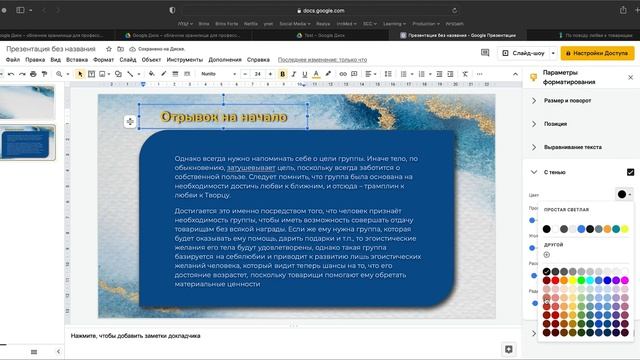Image resolution: width=640 pixels, height=360 pixels.
Task: Close the format options panel
Action: point(630,77)
